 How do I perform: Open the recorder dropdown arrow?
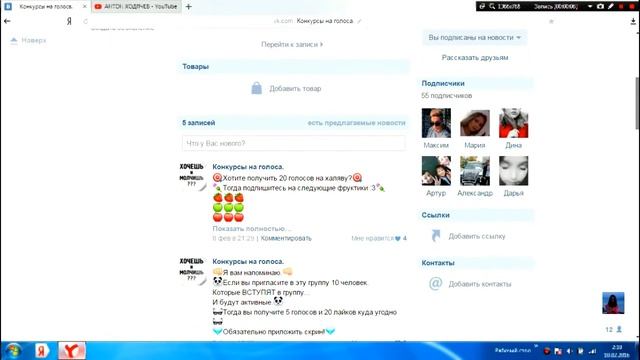[x=590, y=7]
